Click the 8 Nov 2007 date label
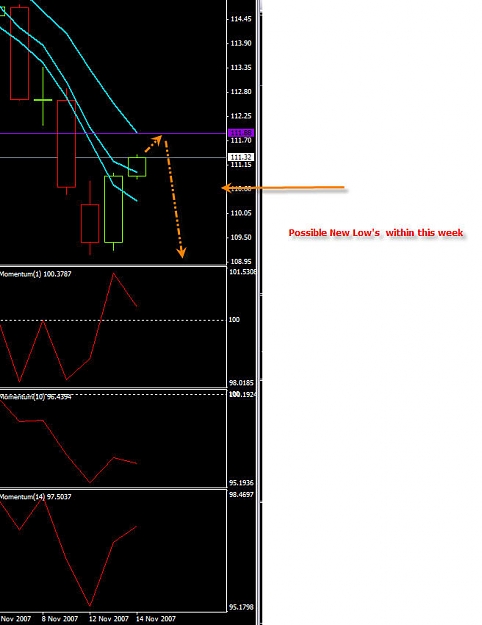Screen dimensions: 482x625 [60, 619]
